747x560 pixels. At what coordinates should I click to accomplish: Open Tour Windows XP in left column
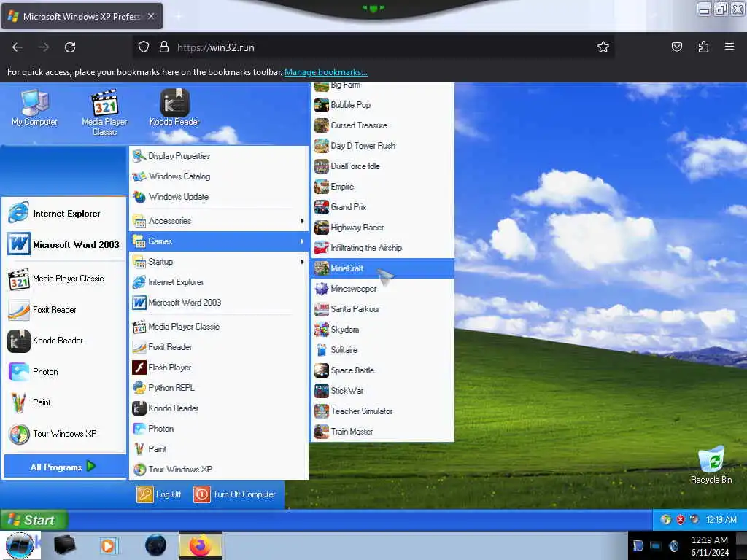64,434
